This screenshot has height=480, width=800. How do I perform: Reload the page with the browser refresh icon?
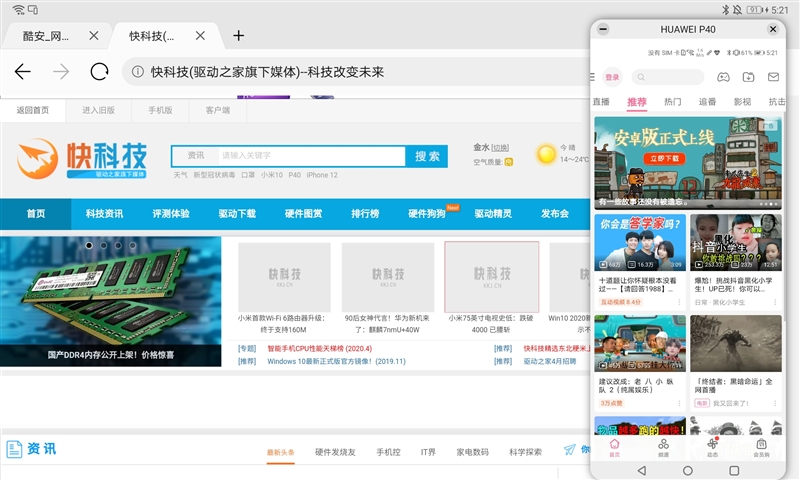[99, 72]
